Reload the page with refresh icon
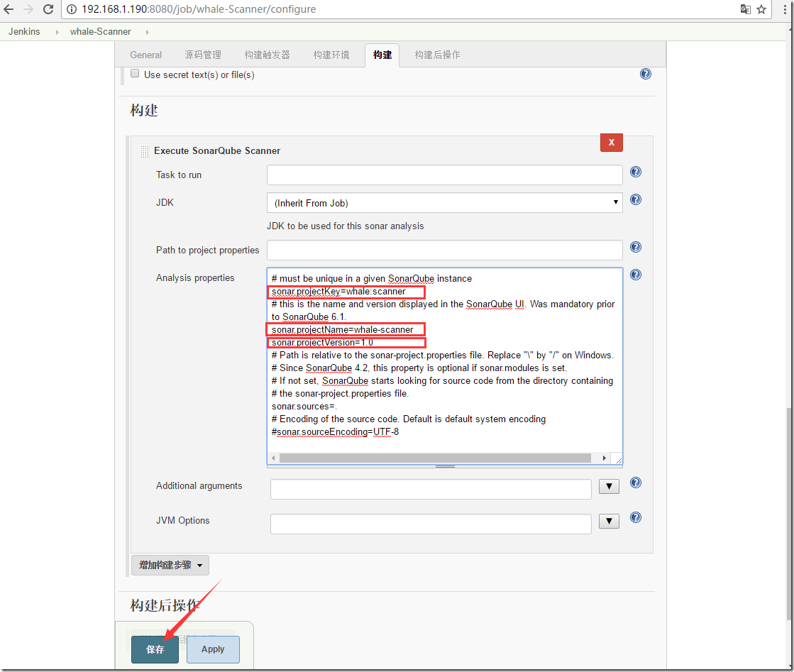This screenshot has height=672, width=794. pos(48,9)
